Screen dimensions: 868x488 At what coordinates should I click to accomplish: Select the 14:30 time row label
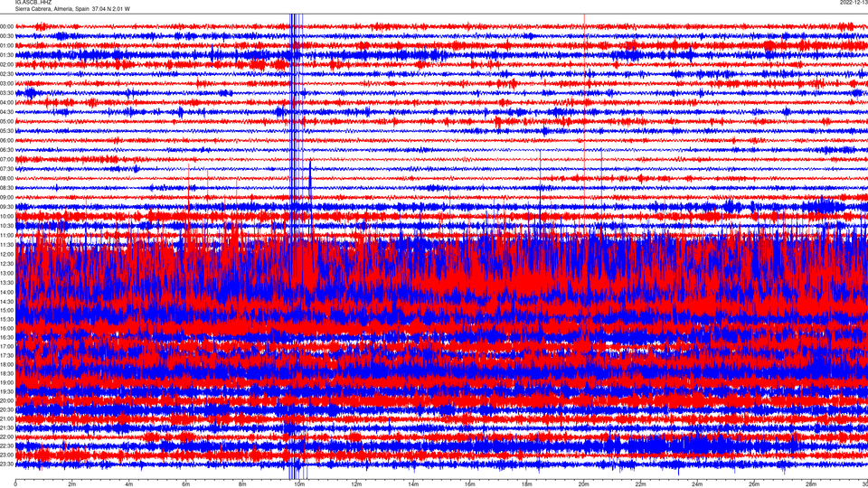[x=7, y=302]
